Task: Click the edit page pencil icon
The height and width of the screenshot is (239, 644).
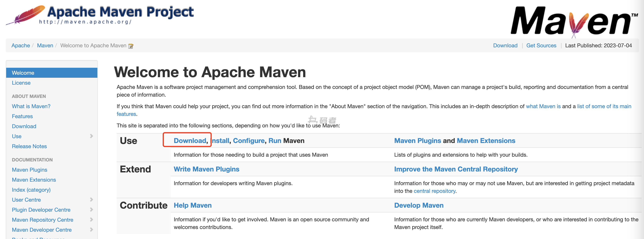Action: [130, 46]
